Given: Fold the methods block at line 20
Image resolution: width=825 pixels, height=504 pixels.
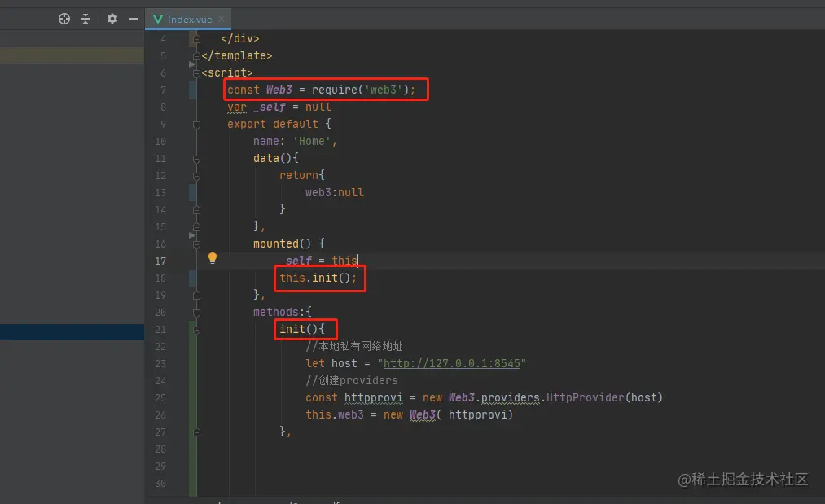Looking at the screenshot, I should [x=196, y=313].
